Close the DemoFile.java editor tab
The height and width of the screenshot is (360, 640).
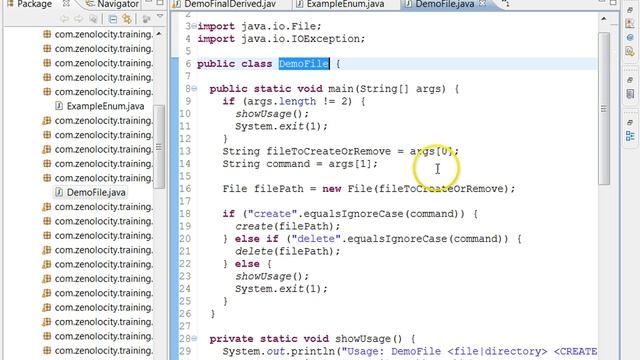482,4
